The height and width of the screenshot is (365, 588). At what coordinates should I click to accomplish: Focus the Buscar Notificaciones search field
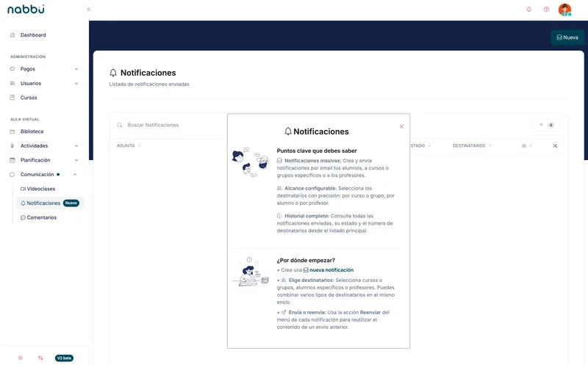[169, 125]
